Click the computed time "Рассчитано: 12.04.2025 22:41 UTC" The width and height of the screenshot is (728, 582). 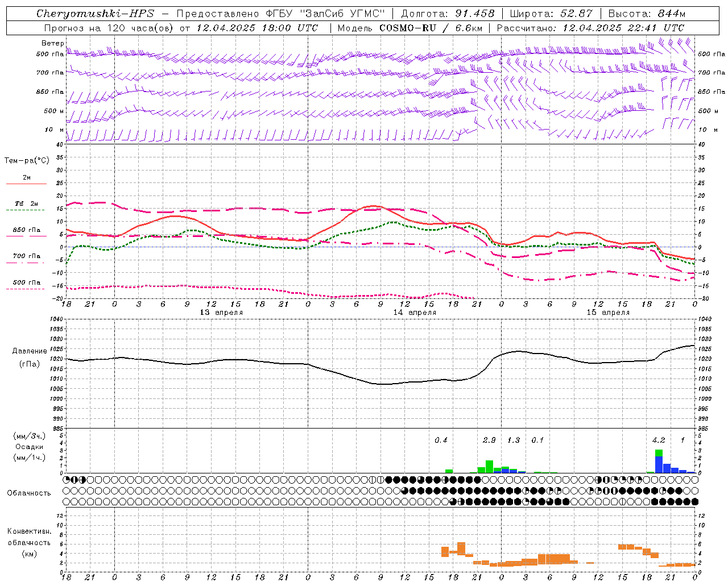pyautogui.click(x=590, y=28)
